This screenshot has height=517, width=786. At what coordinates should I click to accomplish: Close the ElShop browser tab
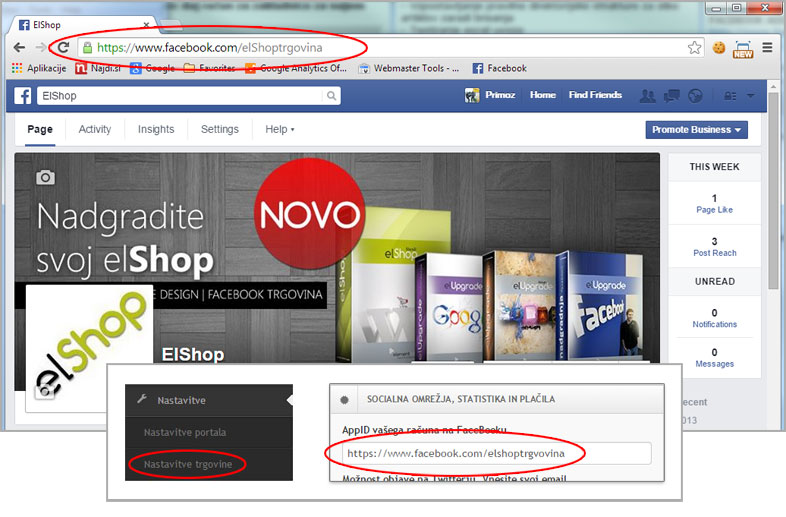[x=146, y=25]
